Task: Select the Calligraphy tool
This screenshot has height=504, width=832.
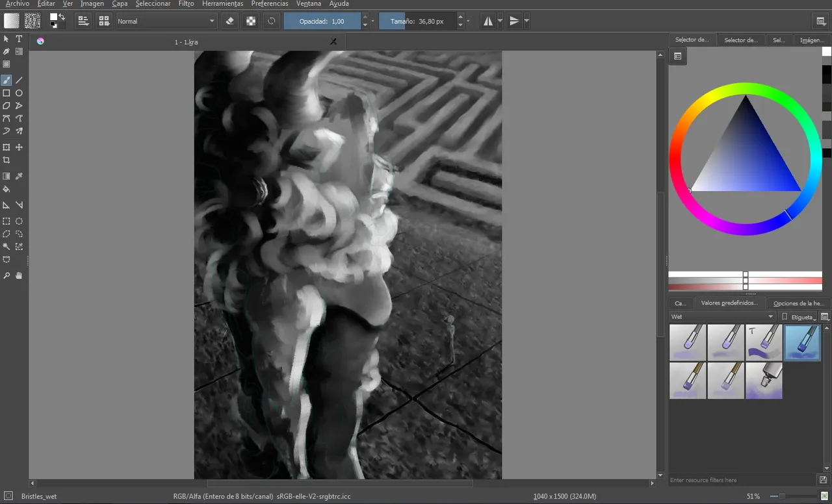Action: [x=6, y=51]
